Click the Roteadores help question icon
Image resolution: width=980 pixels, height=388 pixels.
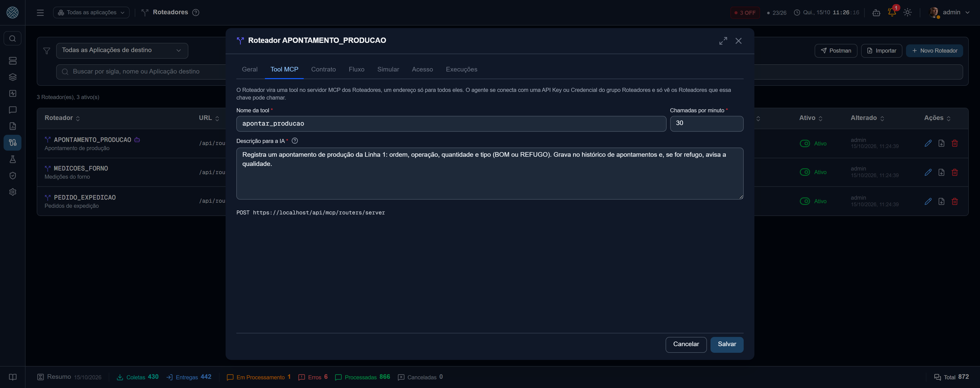[x=195, y=13]
